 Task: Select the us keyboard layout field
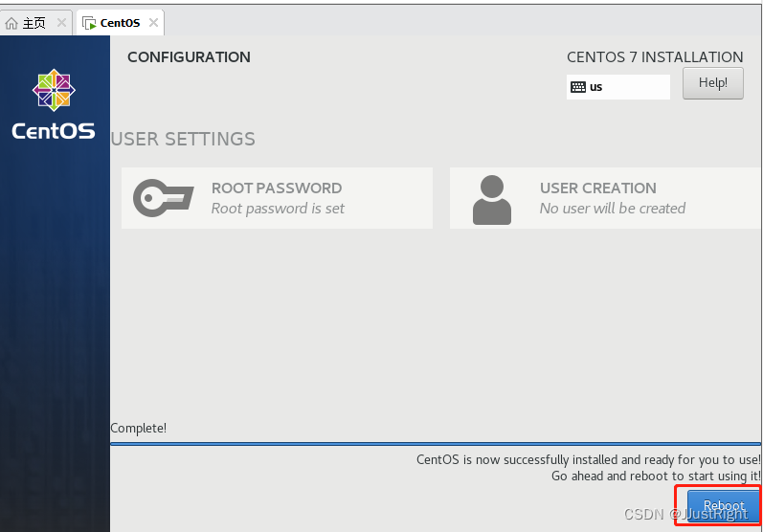click(x=618, y=87)
